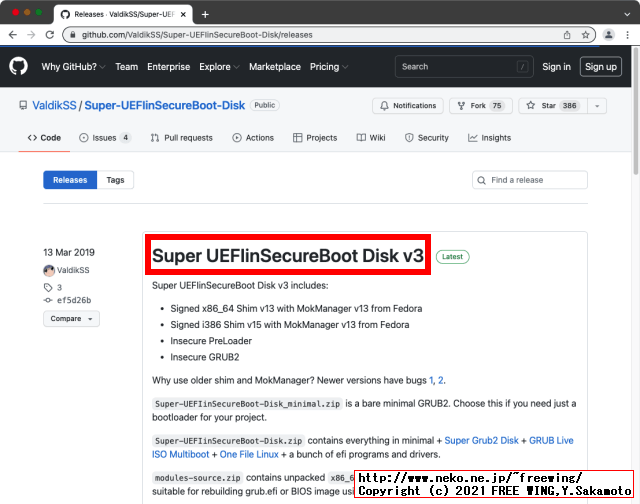This screenshot has height=504, width=640.
Task: Click the share page icon in address bar
Action: point(568,34)
